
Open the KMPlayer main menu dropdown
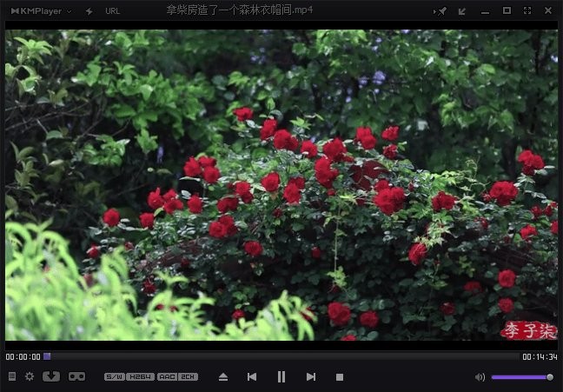click(x=41, y=10)
